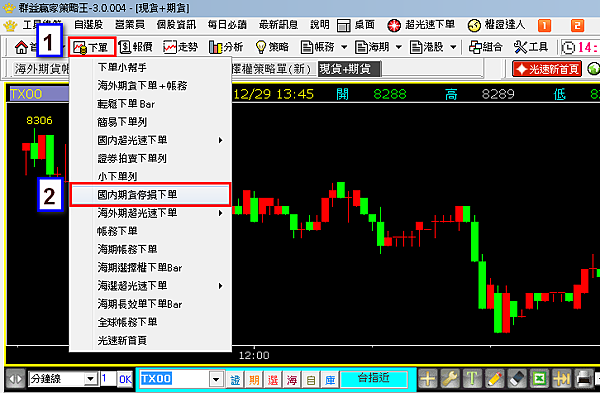Choose the eraser tool

click(x=517, y=379)
